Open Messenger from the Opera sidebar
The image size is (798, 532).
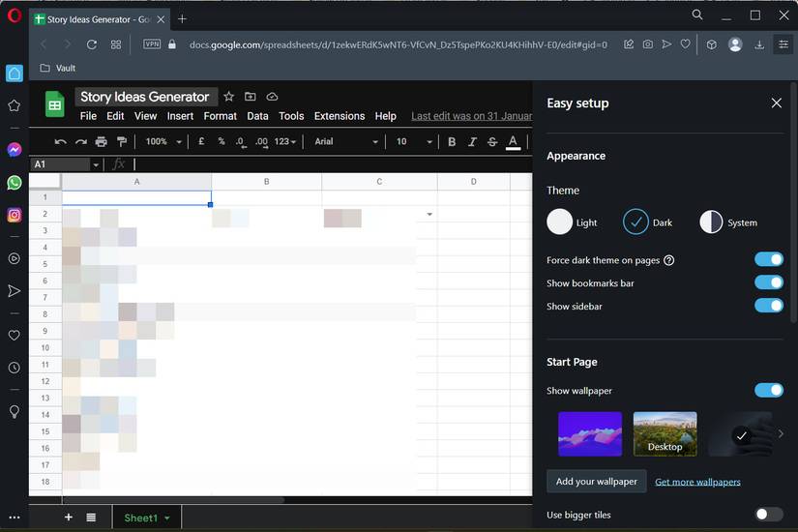click(x=15, y=150)
